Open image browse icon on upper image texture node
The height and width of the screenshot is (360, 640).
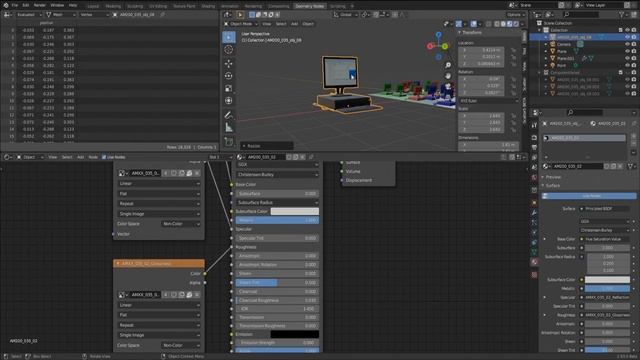(x=122, y=173)
